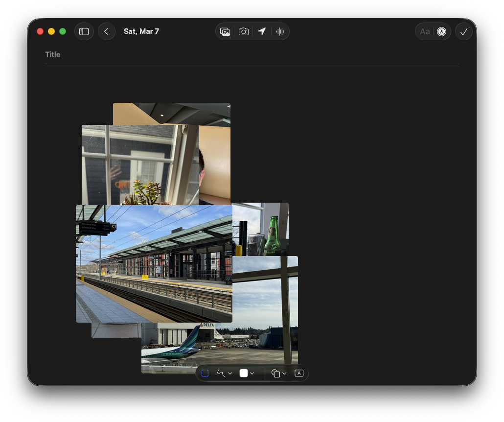Click the white color swatch
The image size is (504, 422).
pyautogui.click(x=244, y=373)
